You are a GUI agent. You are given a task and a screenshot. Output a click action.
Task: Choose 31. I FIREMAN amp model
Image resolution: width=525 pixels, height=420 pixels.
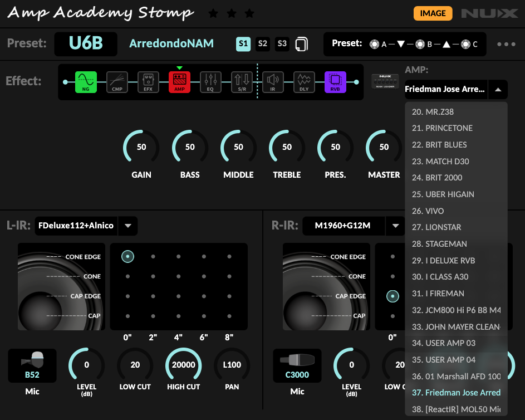pyautogui.click(x=456, y=294)
